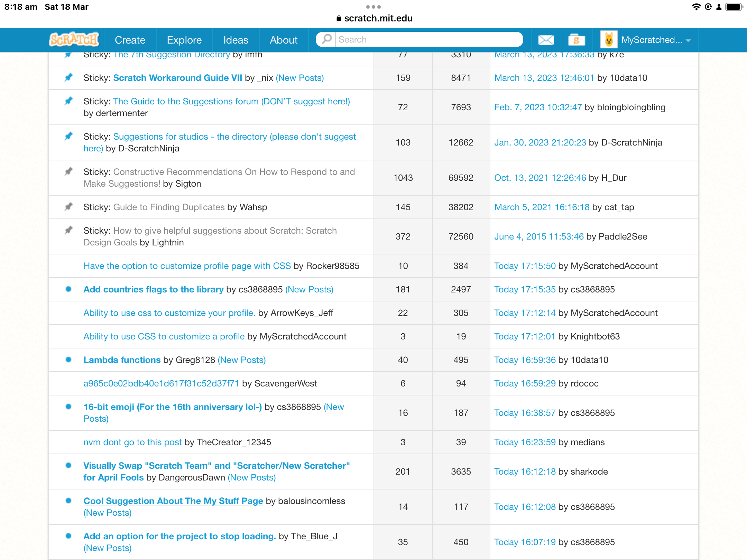Expand the MyScratched account dropdown arrow
The height and width of the screenshot is (560, 747).
point(688,41)
